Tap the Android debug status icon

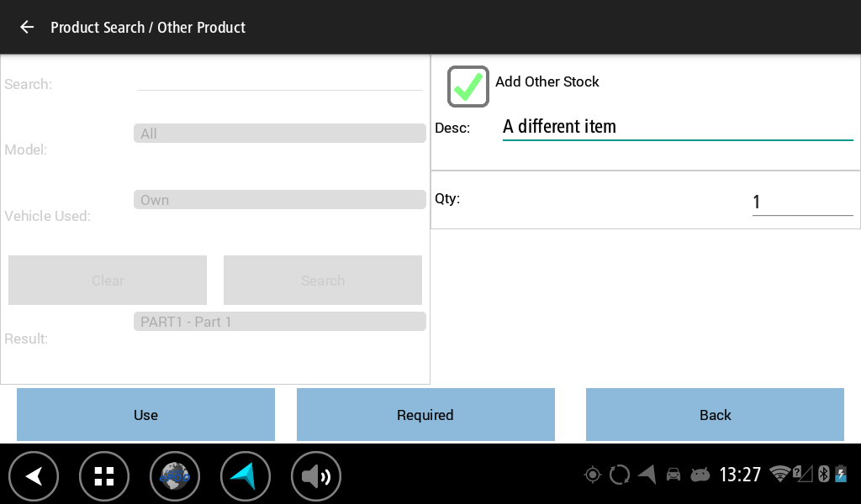[x=700, y=475]
